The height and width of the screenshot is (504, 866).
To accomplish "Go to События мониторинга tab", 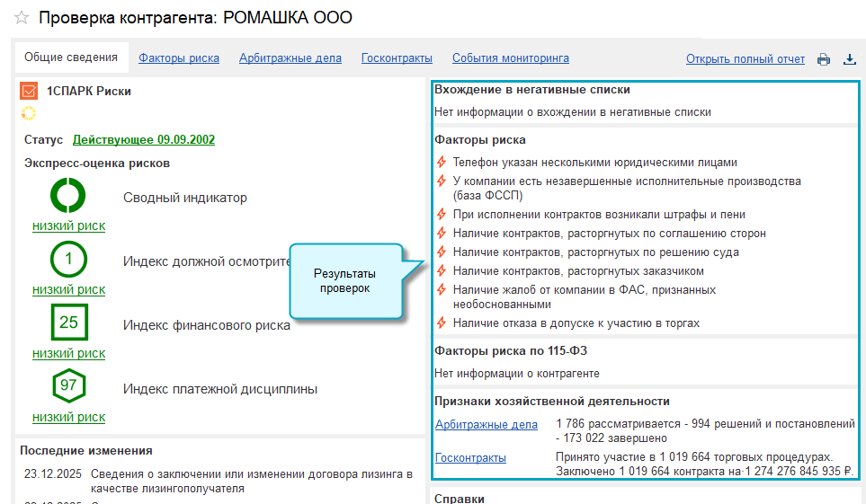I will click(x=510, y=58).
